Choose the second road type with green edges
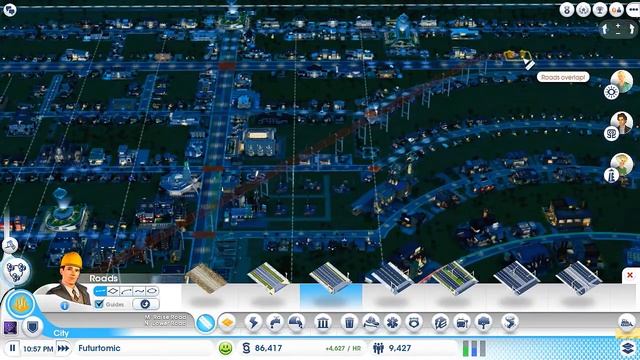This screenshot has width=640, height=360. [269, 279]
